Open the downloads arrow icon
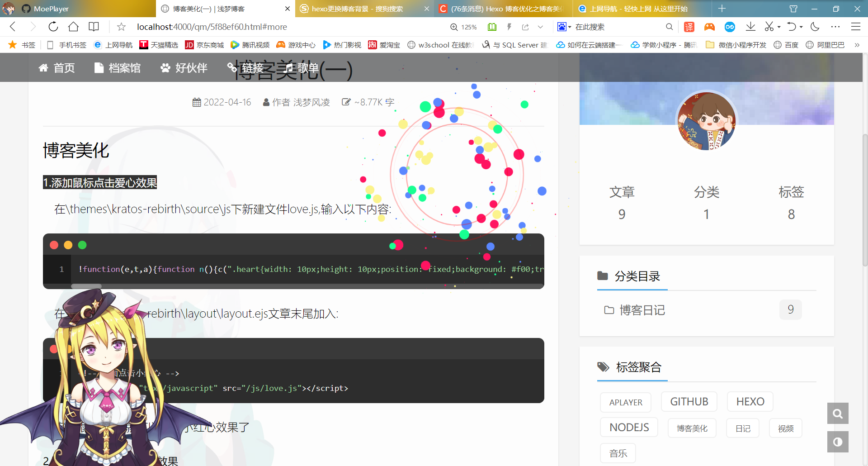868x466 pixels. 750,27
